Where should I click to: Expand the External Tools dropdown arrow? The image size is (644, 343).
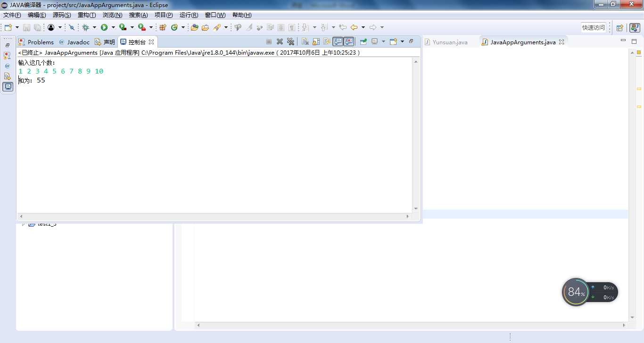click(x=151, y=28)
